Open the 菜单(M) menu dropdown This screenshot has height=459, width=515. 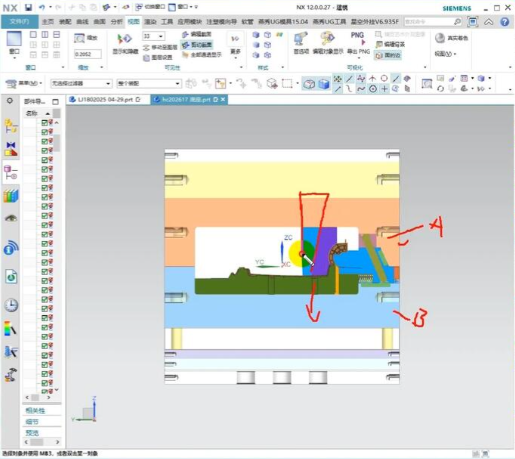tap(25, 83)
